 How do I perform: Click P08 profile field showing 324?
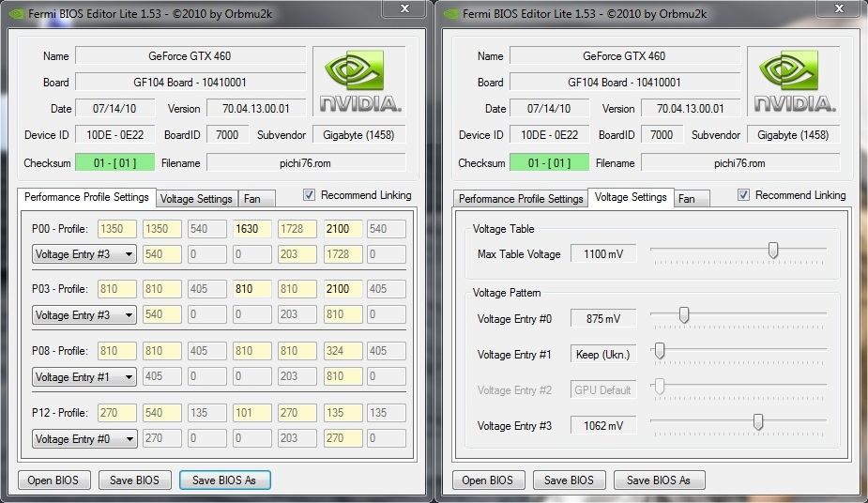point(343,351)
